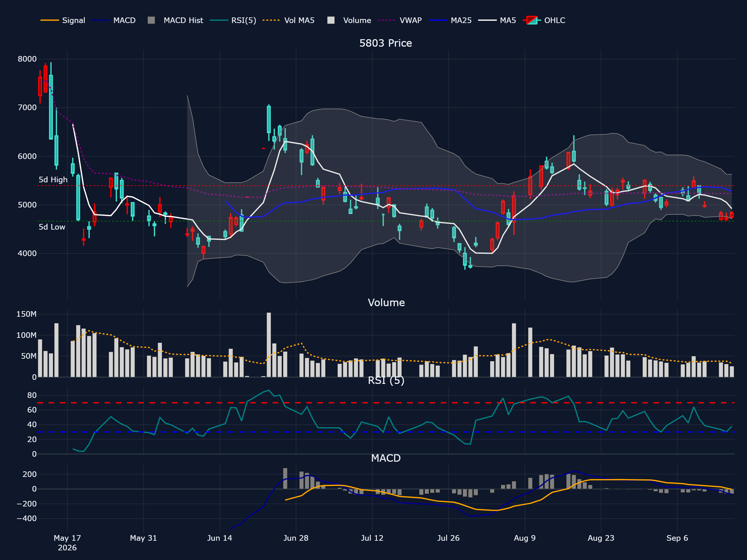
Task: Toggle the OHLC legend entry
Action: pyautogui.click(x=544, y=20)
